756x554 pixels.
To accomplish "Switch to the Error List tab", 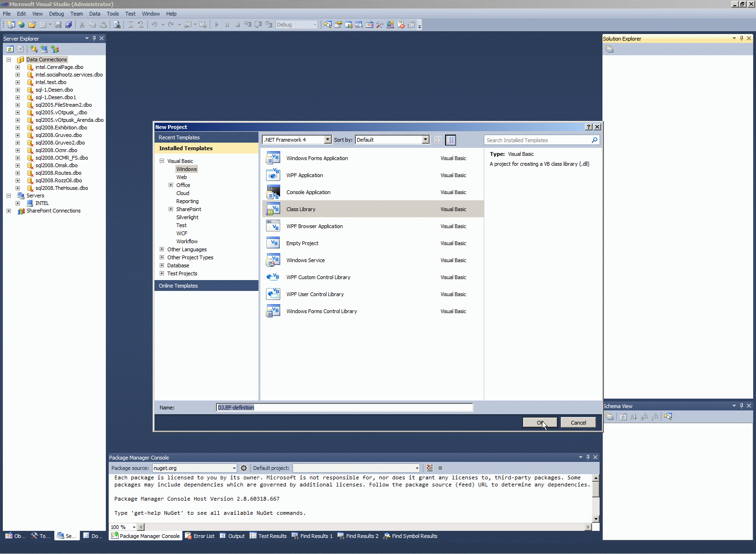I will (x=199, y=536).
